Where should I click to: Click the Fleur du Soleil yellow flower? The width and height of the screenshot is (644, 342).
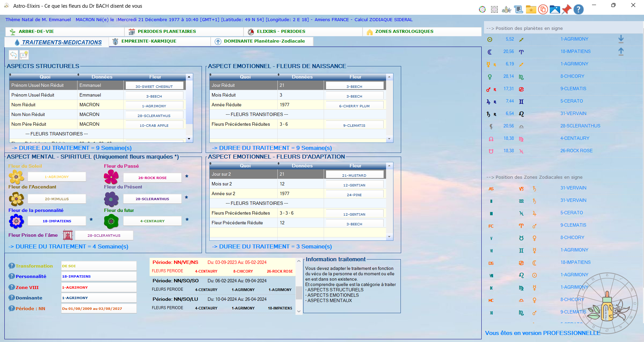16,177
